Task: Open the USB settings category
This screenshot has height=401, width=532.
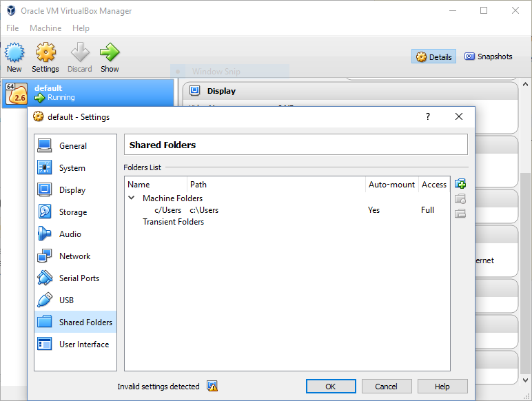Action: 75,300
